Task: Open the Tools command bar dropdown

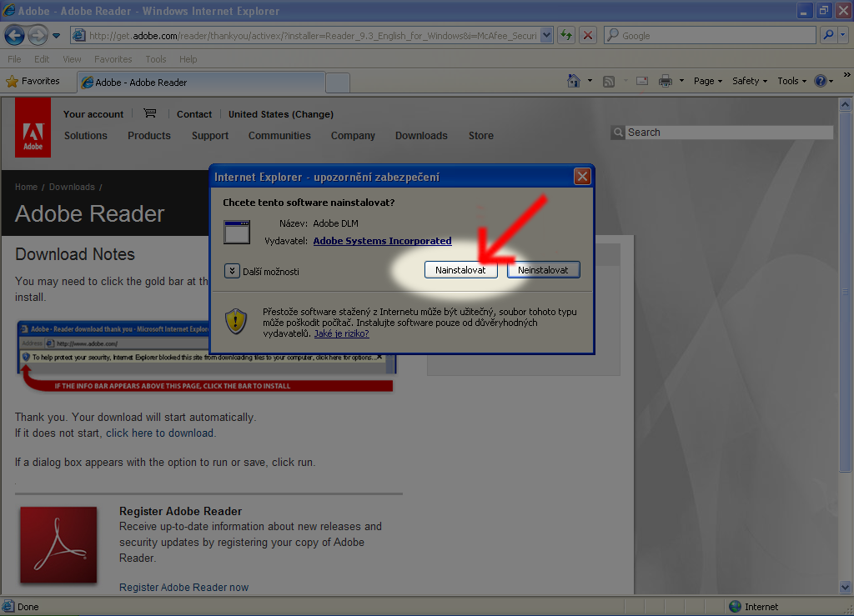Action: click(x=791, y=81)
